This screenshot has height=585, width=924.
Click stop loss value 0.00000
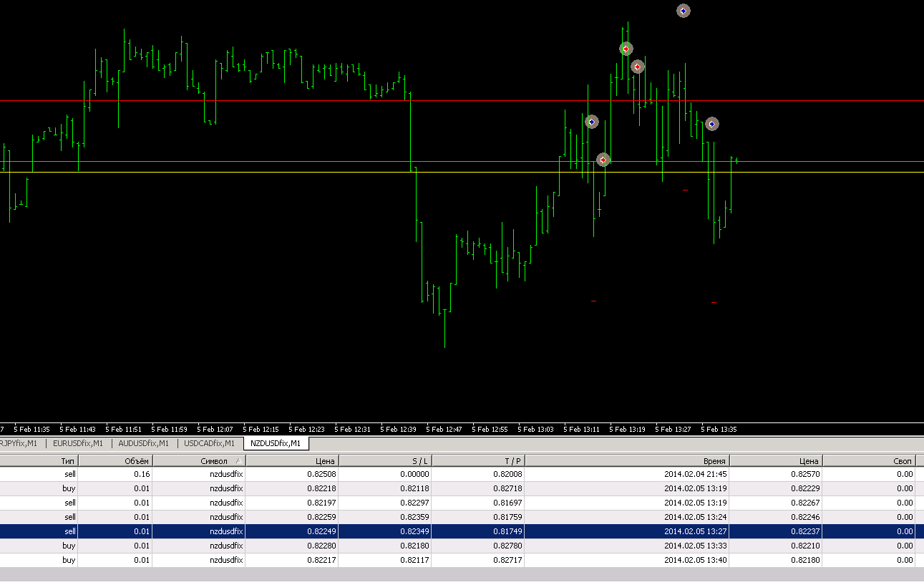point(414,474)
